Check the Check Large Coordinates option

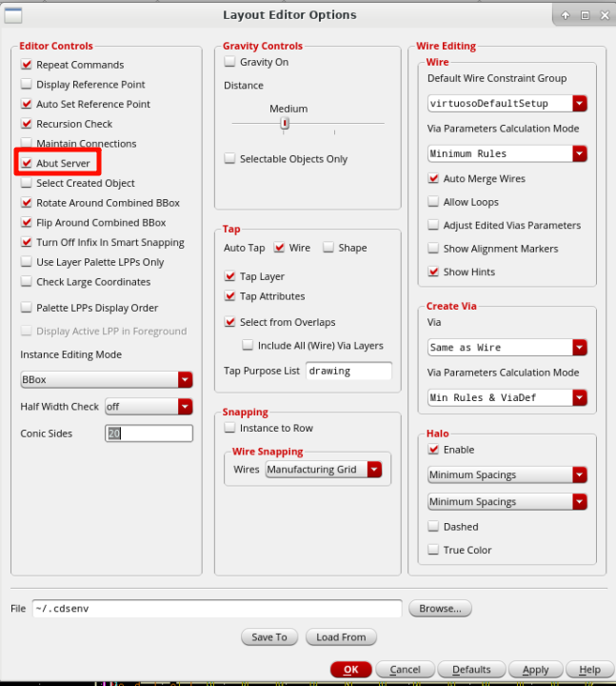coord(27,281)
